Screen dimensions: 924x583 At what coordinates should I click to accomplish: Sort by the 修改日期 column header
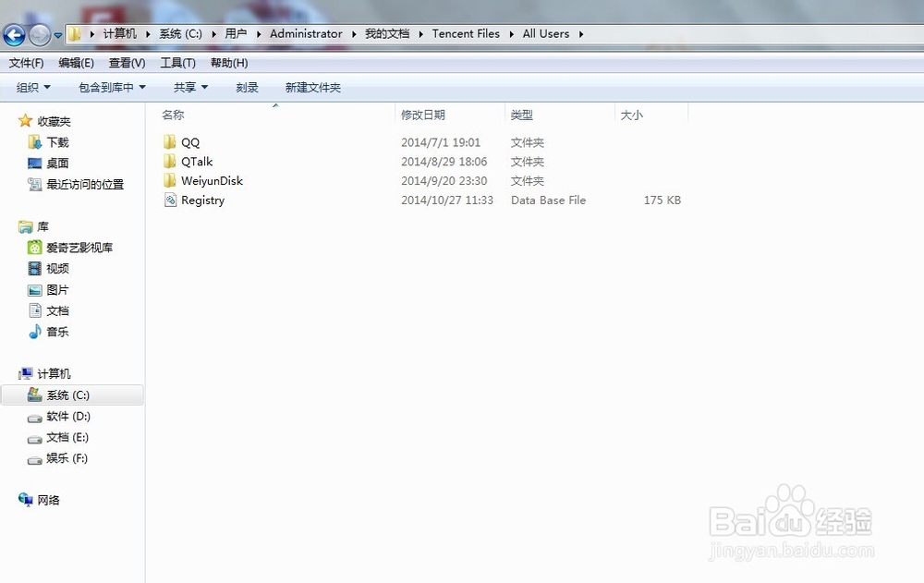click(423, 115)
